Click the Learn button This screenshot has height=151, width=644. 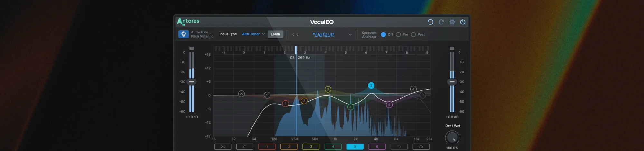click(x=275, y=34)
